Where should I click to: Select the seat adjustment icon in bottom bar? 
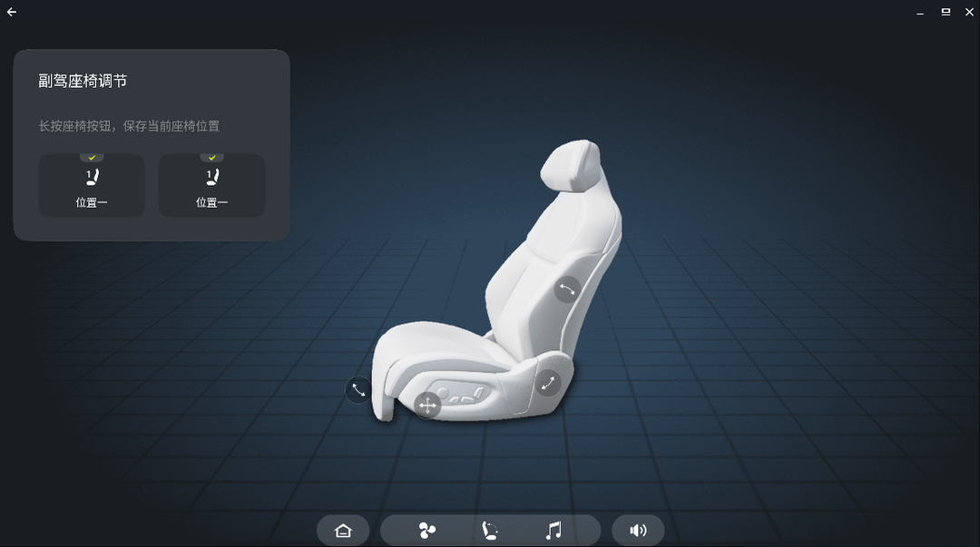(x=490, y=531)
